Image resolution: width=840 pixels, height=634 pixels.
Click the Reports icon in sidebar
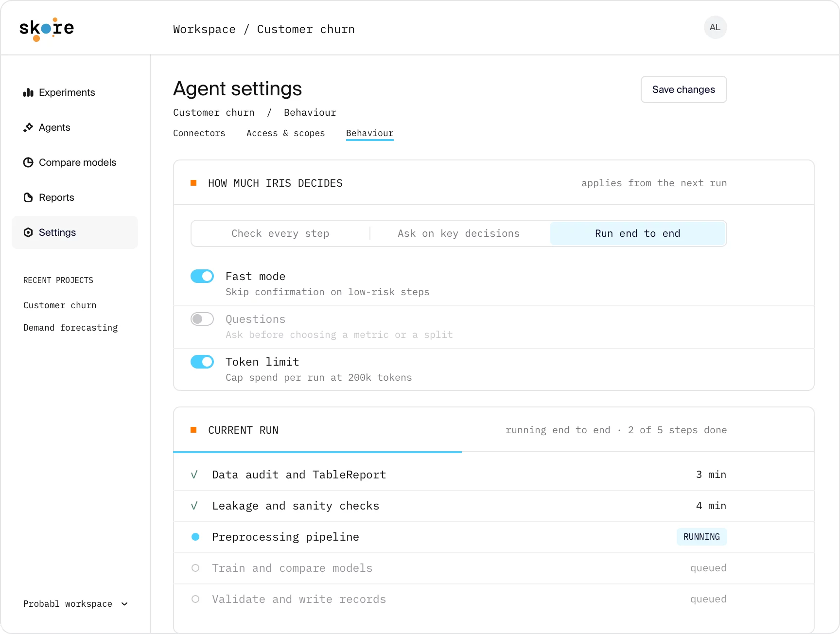(x=28, y=197)
